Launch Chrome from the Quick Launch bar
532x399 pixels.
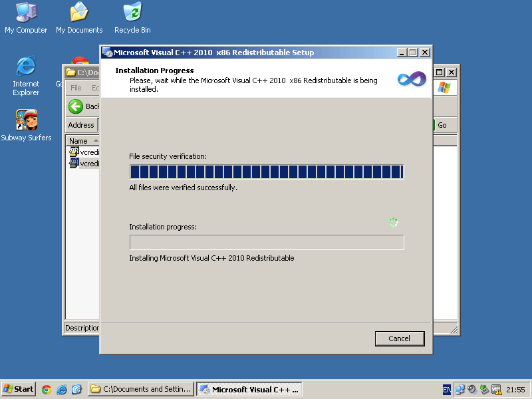[x=47, y=389]
